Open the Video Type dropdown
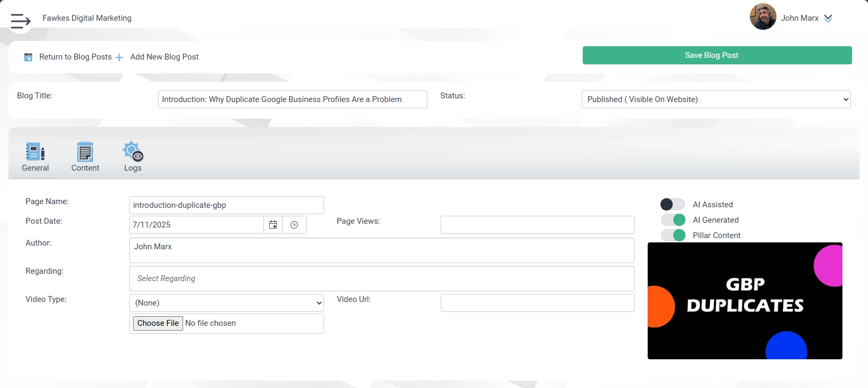 [227, 303]
